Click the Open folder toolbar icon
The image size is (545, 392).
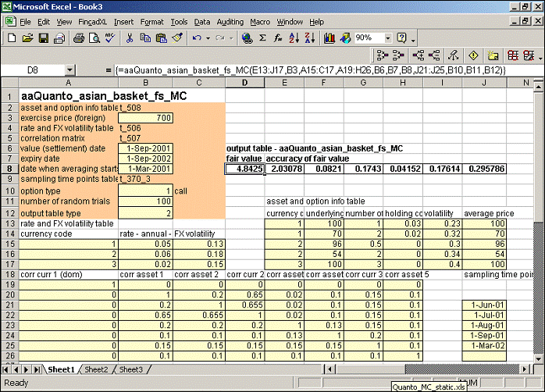tap(27, 38)
